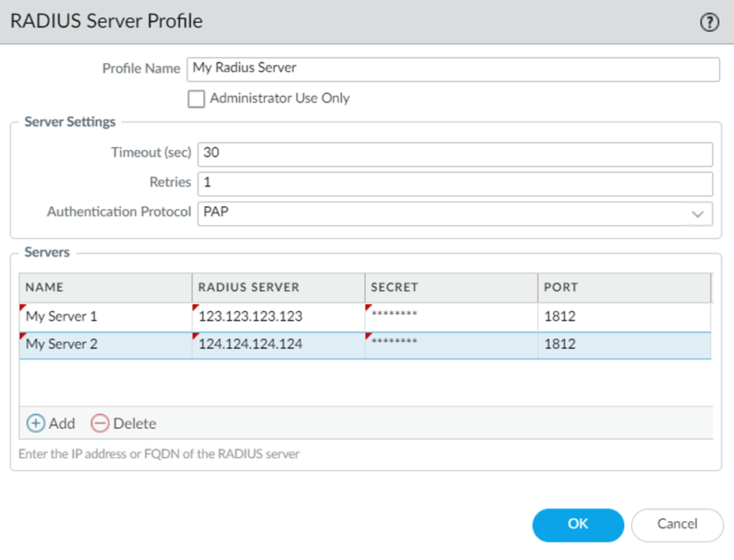
Task: Click the PORT column header
Action: pyautogui.click(x=624, y=288)
